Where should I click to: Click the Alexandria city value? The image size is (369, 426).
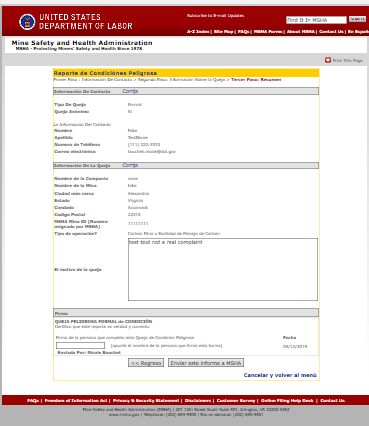(138, 194)
